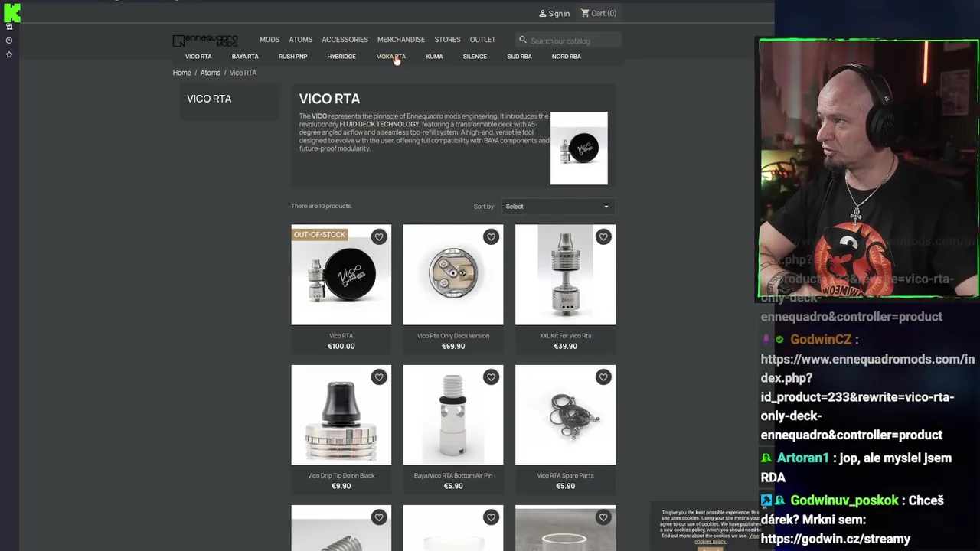The image size is (980, 551).
Task: Click Vico Drip Tip Delrin Black image
Action: 341,415
